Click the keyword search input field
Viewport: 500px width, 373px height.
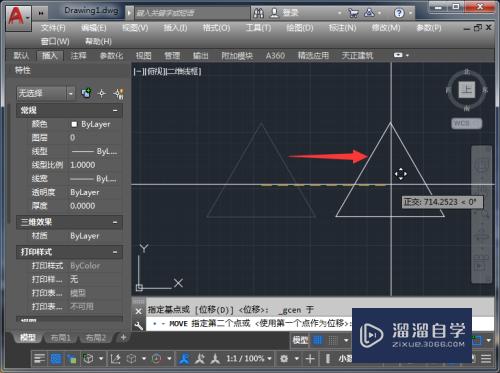point(192,13)
